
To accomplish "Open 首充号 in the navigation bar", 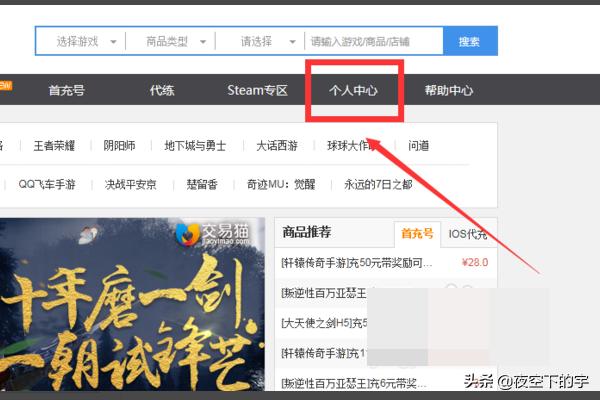I will click(66, 90).
